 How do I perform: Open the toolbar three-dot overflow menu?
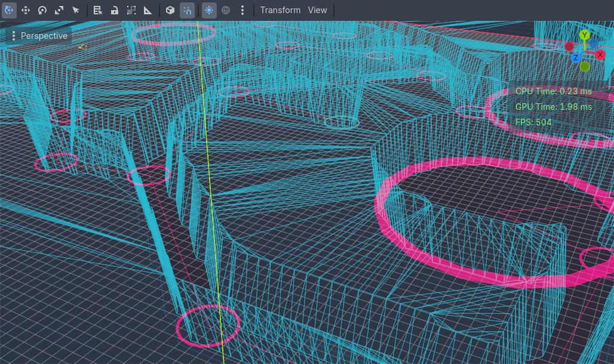(242, 10)
